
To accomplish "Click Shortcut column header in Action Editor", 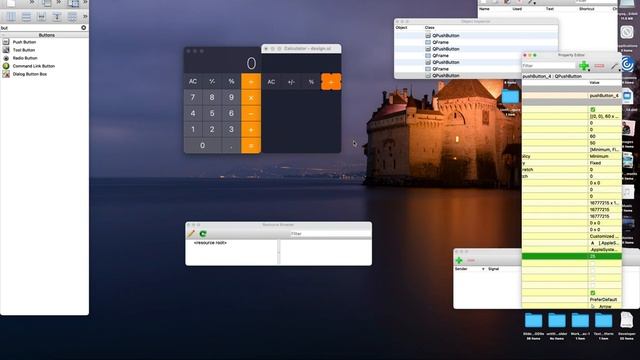I will [587, 9].
